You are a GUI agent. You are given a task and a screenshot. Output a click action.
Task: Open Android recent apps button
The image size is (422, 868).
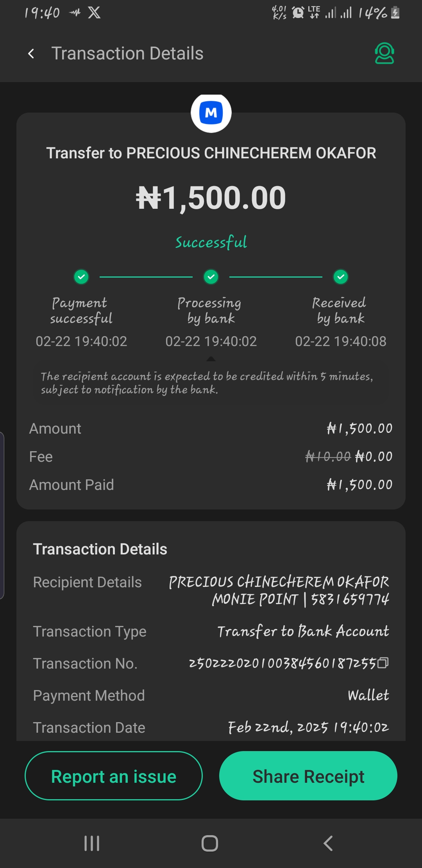[x=92, y=843]
